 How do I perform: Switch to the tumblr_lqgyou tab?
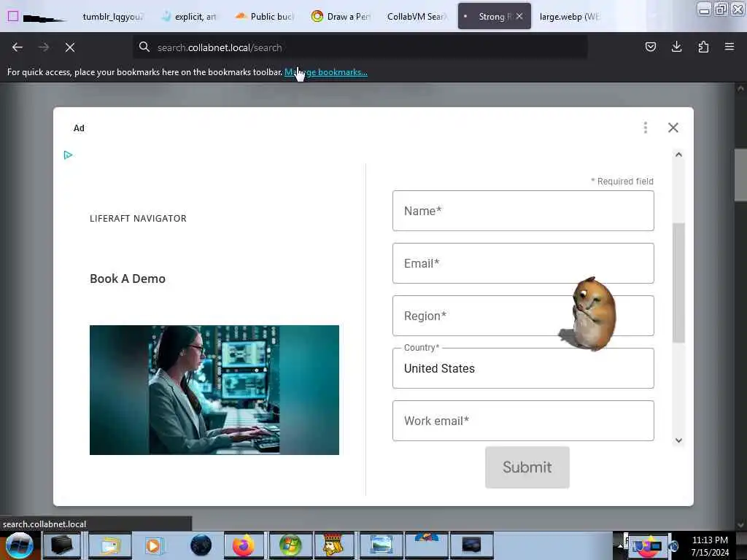click(x=112, y=16)
